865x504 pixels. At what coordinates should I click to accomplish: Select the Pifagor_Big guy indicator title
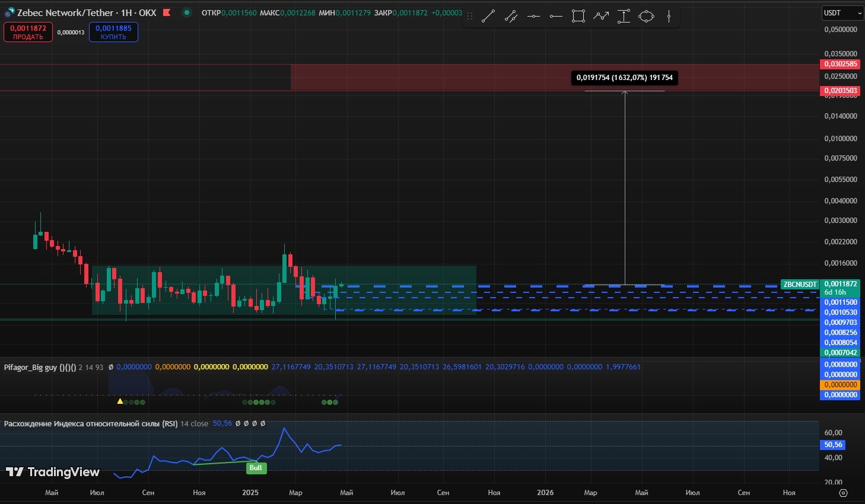pos(40,367)
